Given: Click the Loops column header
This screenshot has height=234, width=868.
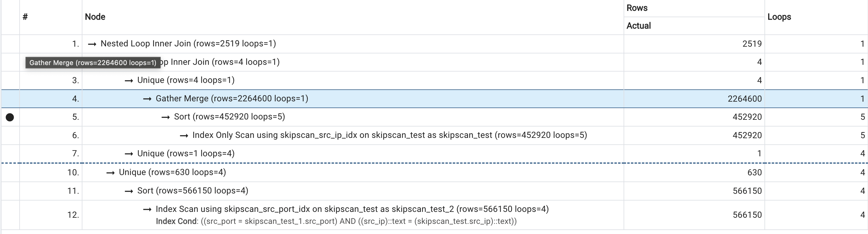Looking at the screenshot, I should [x=779, y=17].
